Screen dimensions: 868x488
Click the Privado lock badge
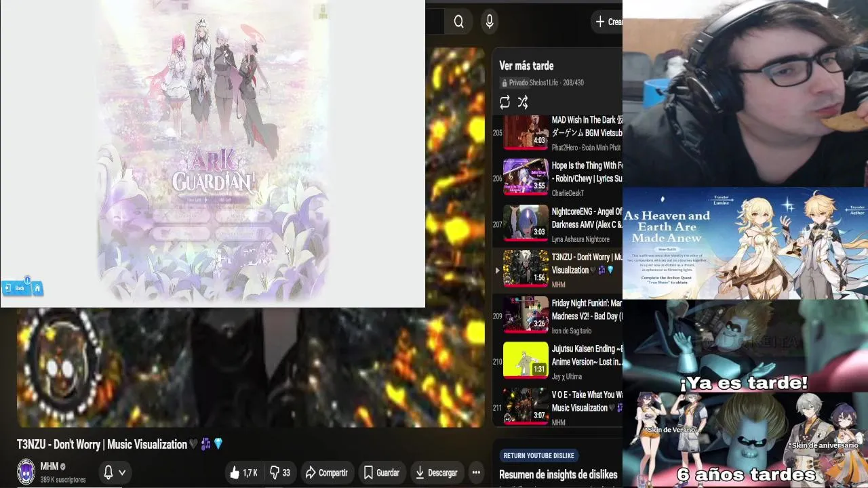(515, 83)
